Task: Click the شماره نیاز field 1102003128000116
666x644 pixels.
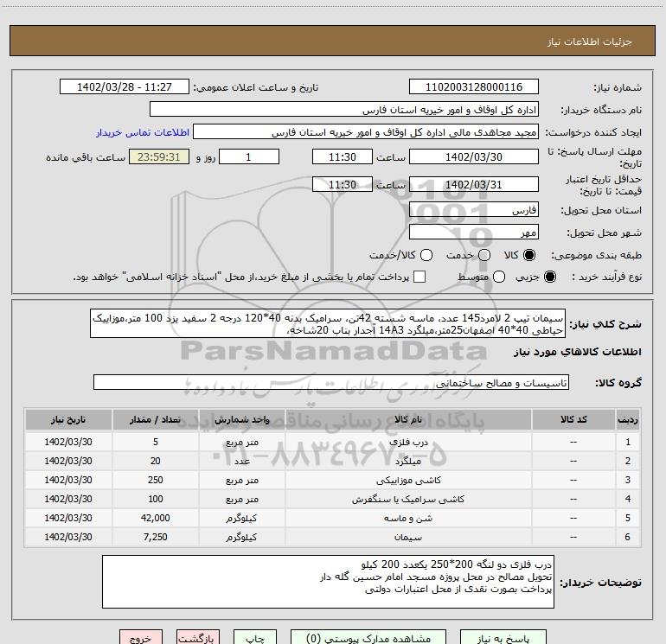Action: pos(474,87)
